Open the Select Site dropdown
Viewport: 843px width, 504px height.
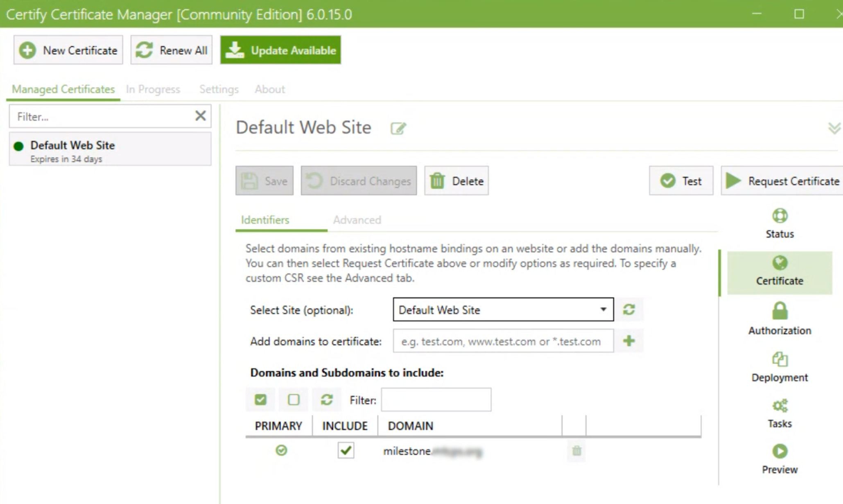click(x=503, y=310)
